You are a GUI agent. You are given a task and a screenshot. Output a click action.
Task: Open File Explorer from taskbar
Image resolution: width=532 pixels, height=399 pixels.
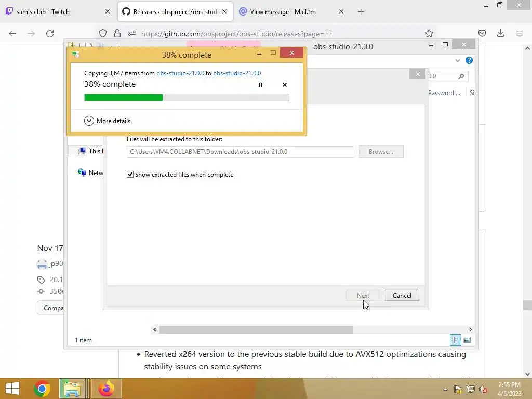pyautogui.click(x=72, y=389)
